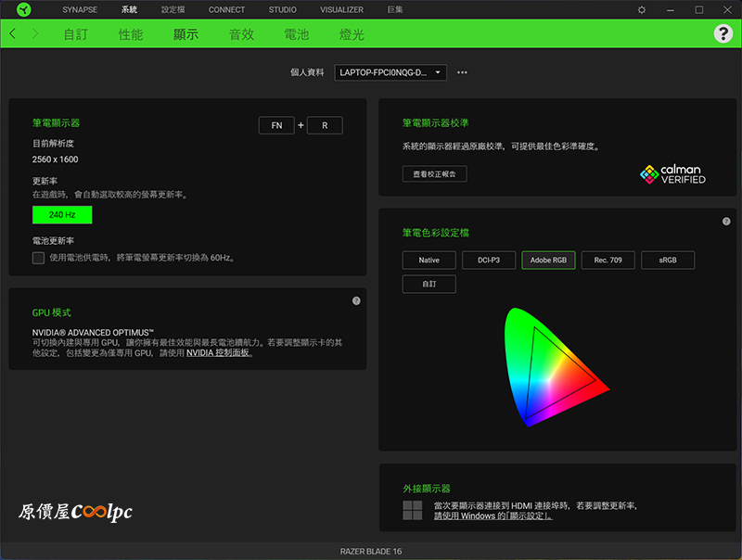Select the sRGB color profile

click(x=667, y=261)
